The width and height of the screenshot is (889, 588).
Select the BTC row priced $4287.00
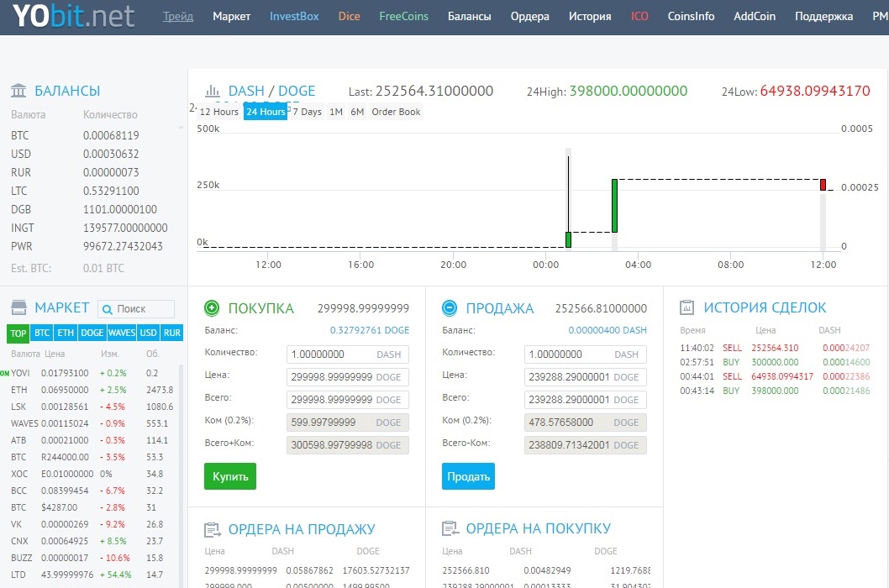92,507
